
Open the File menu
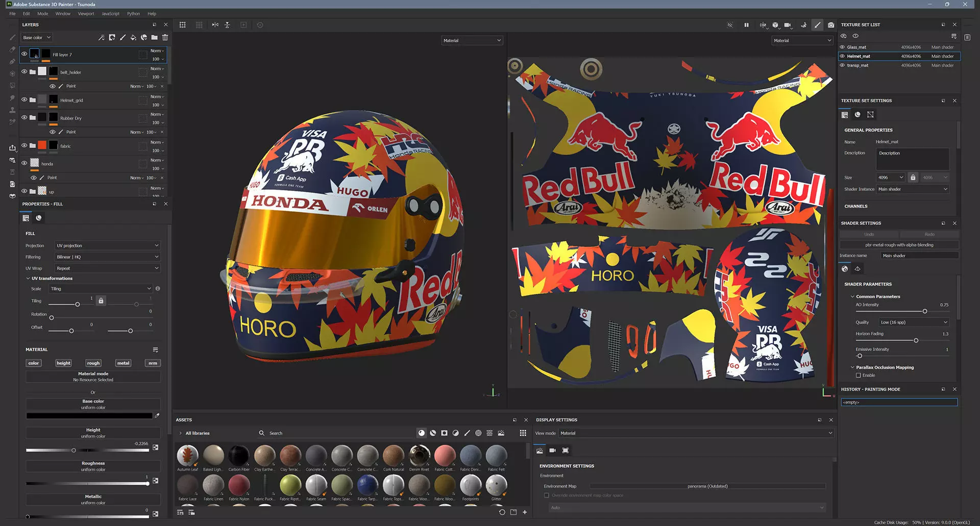click(12, 14)
